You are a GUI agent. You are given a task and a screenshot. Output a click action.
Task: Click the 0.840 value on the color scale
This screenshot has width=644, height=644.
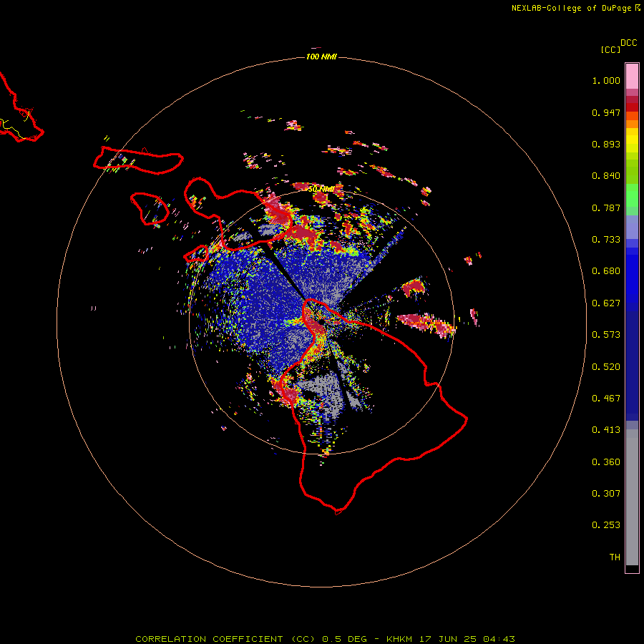pos(606,176)
